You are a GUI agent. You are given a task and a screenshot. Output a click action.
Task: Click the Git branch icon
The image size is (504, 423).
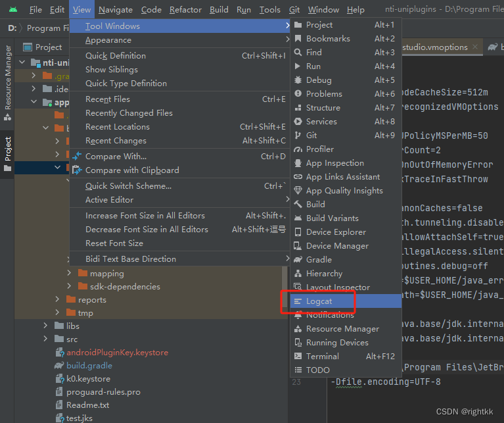click(x=298, y=136)
